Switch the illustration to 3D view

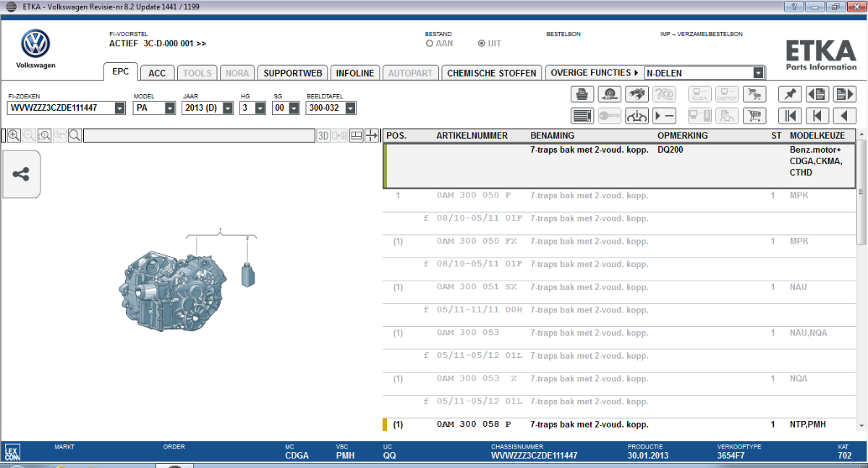(x=323, y=135)
